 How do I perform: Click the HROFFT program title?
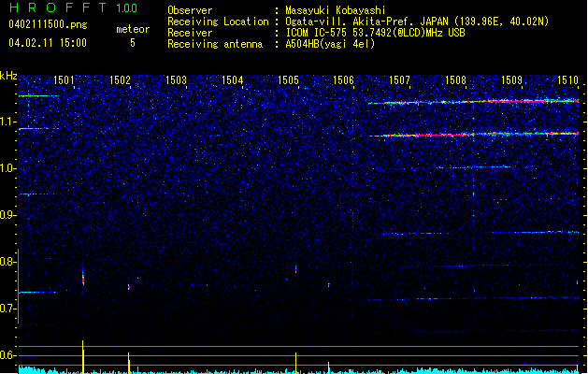tap(58, 7)
